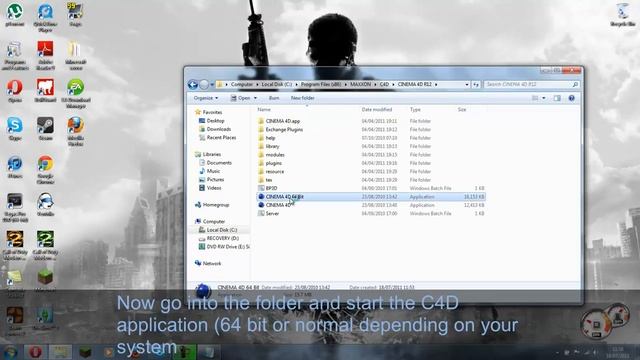Click the Burn toolbar button
This screenshot has height=360, width=640.
274,98
